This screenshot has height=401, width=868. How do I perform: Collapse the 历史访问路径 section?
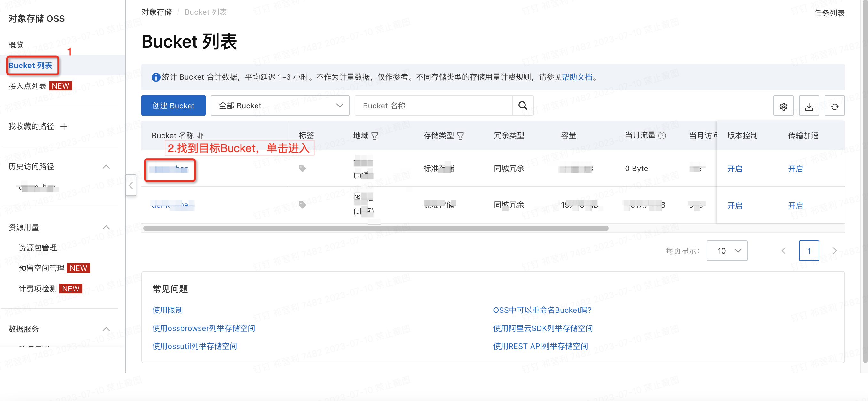(106, 167)
